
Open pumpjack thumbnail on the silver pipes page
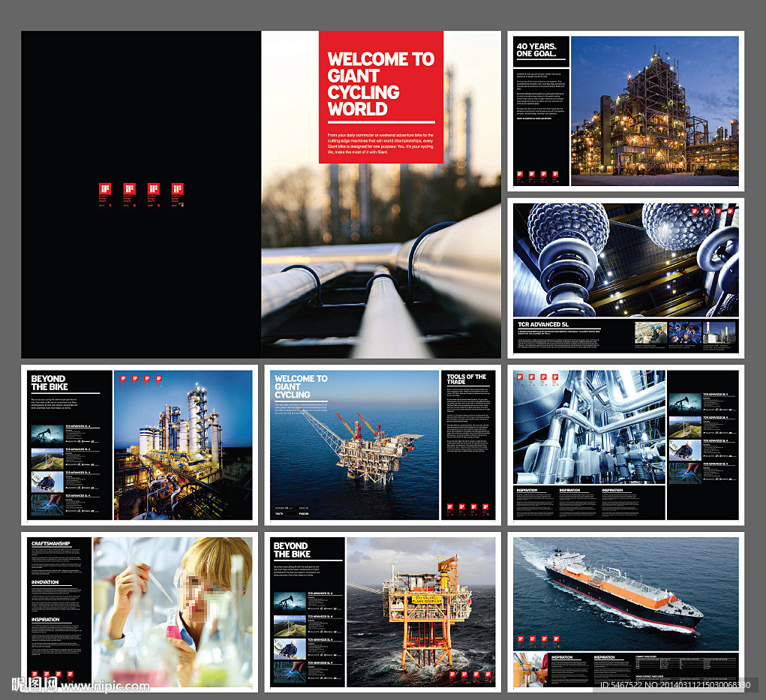685,404
